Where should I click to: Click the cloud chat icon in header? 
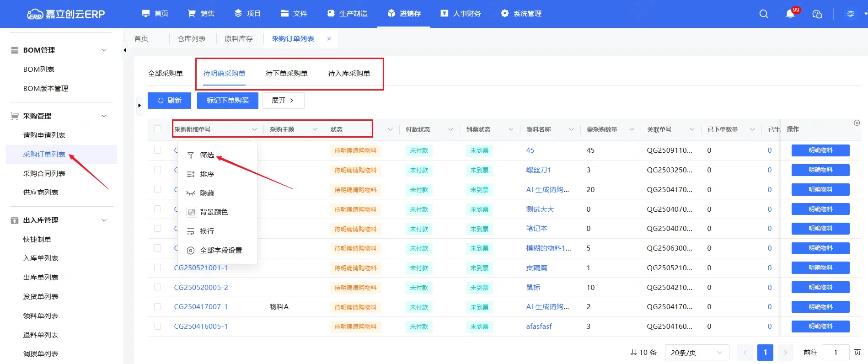coord(817,14)
